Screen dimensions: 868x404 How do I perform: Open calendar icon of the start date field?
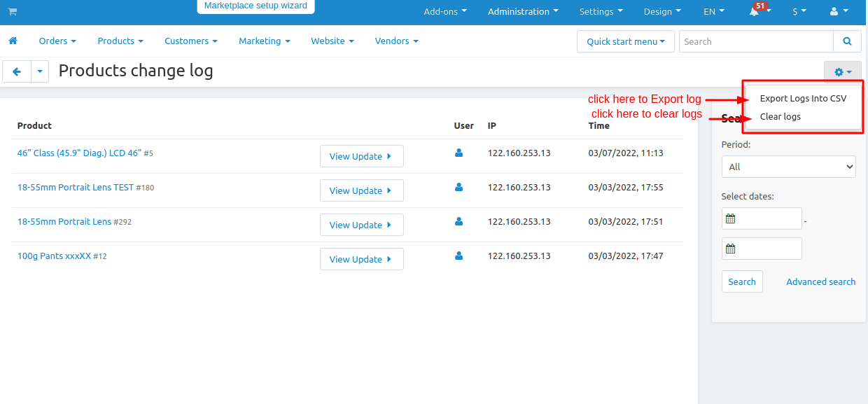[731, 218]
